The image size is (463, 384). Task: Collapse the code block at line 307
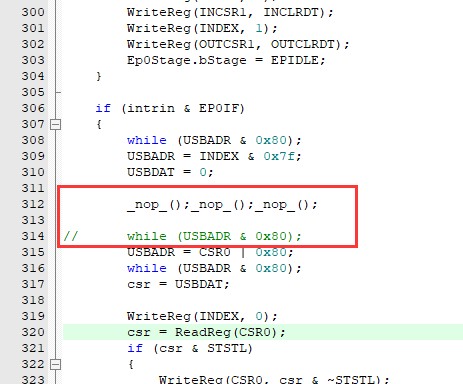(x=55, y=125)
